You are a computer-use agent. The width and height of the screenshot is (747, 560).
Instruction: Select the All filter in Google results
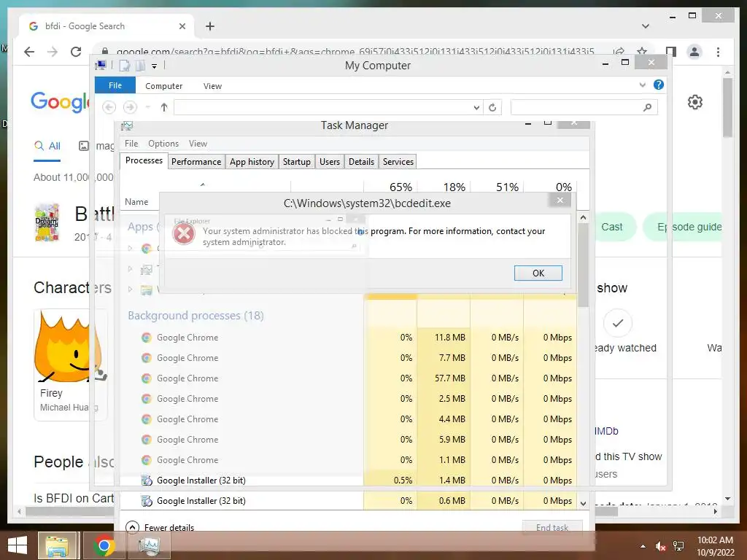click(x=47, y=146)
